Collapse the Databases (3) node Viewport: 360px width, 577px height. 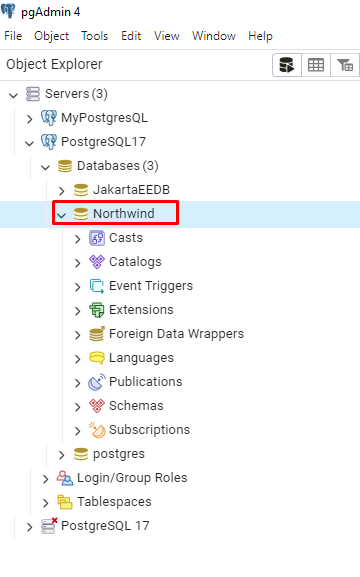[x=46, y=167]
